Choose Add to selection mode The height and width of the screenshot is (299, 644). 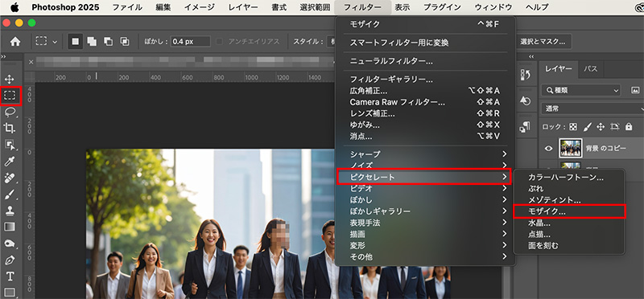click(92, 42)
